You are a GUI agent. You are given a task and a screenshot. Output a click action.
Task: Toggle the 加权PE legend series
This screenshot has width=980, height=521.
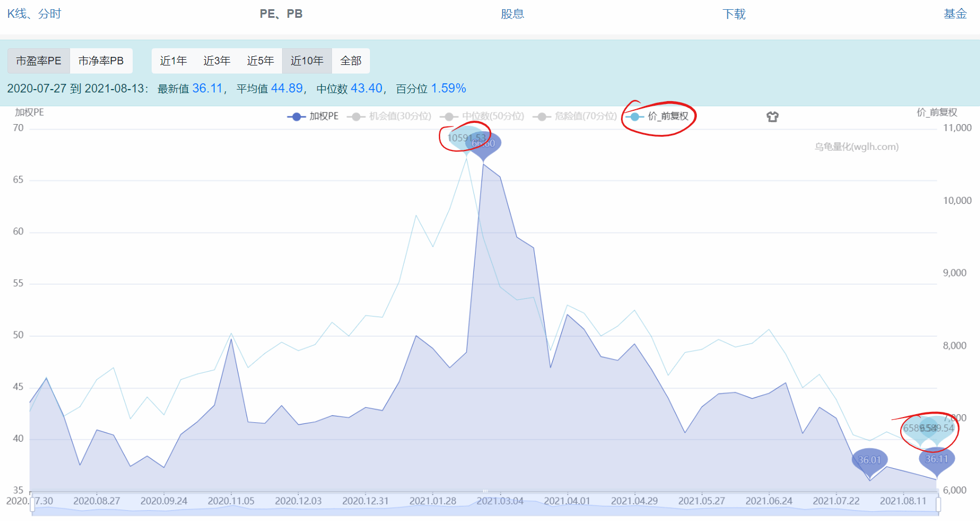tap(313, 117)
